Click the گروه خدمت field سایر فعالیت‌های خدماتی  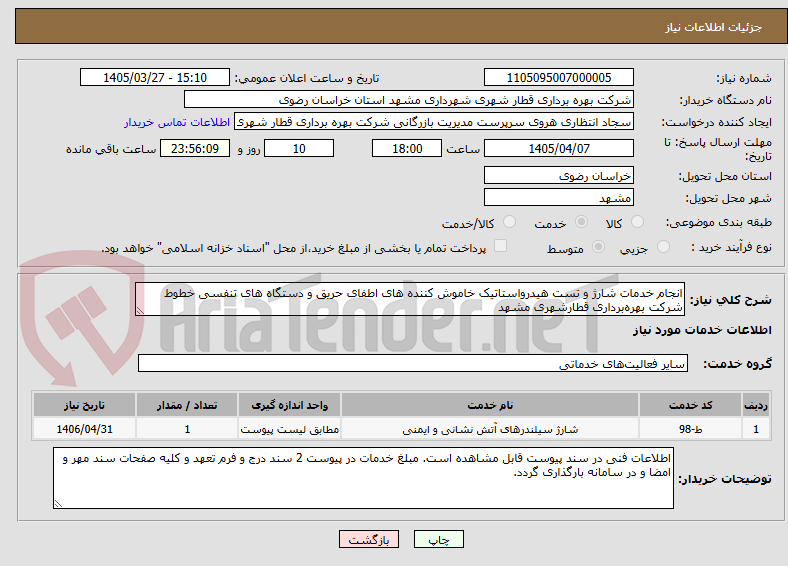(413, 363)
